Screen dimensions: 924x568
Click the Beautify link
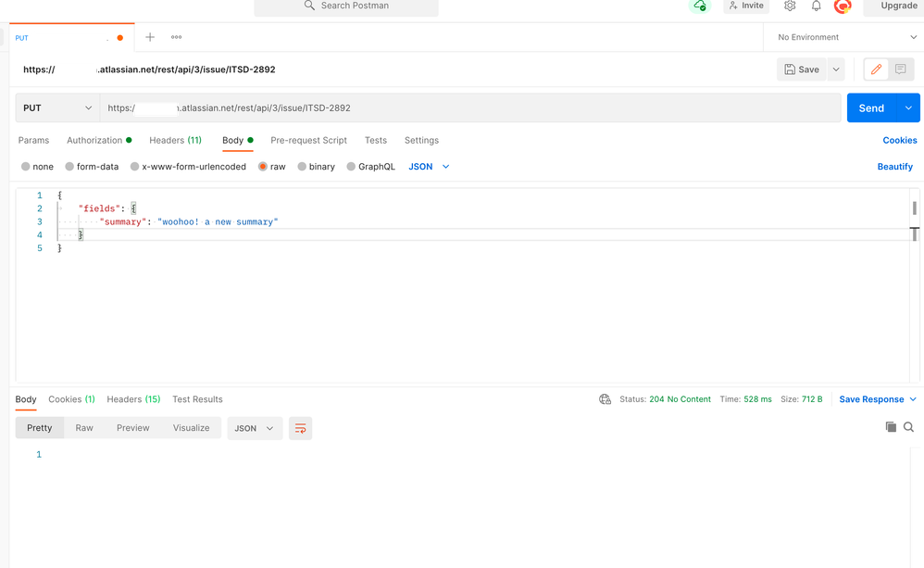click(895, 167)
